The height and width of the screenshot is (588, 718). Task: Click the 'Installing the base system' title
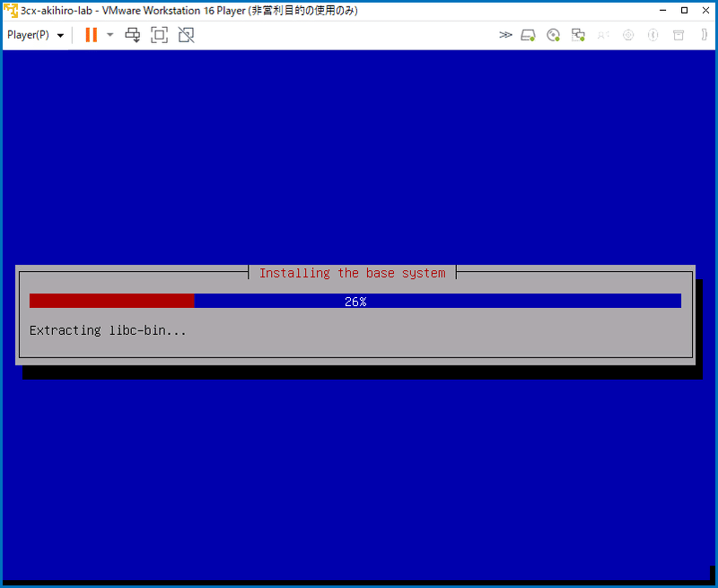(352, 273)
